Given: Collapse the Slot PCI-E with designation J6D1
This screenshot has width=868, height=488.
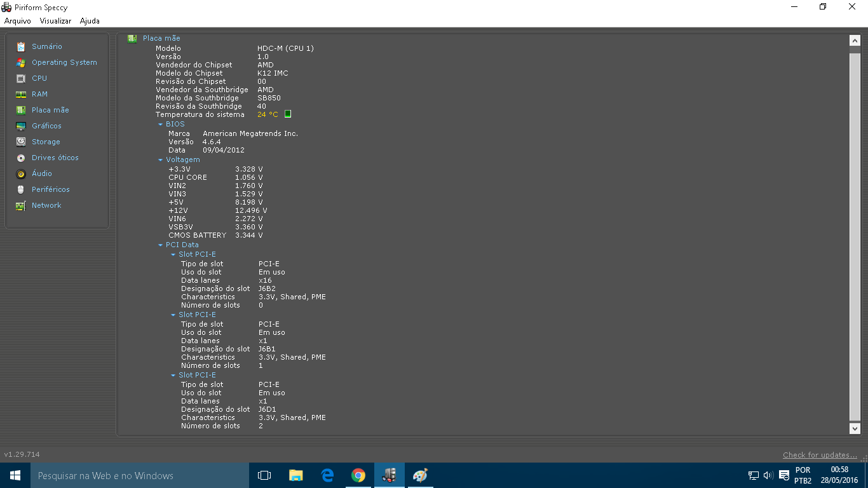Looking at the screenshot, I should (x=173, y=376).
